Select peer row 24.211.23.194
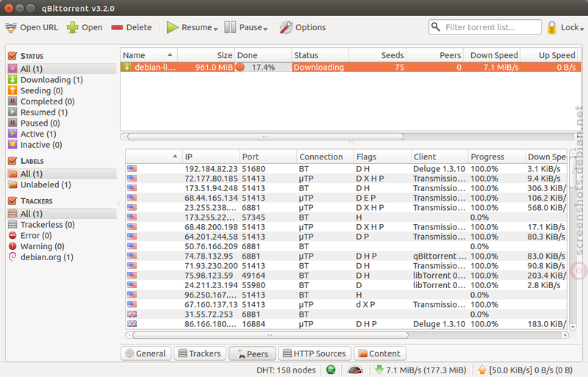The image size is (588, 377). click(x=346, y=285)
